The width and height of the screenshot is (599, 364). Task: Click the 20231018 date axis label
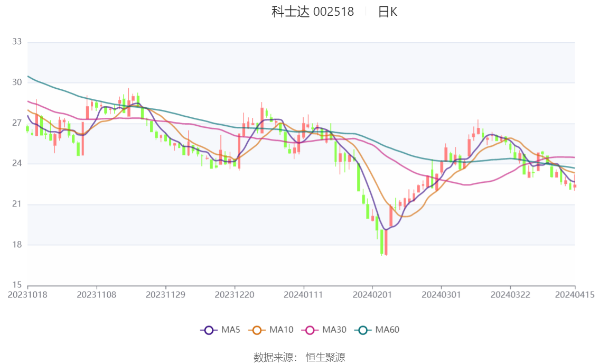tap(27, 295)
